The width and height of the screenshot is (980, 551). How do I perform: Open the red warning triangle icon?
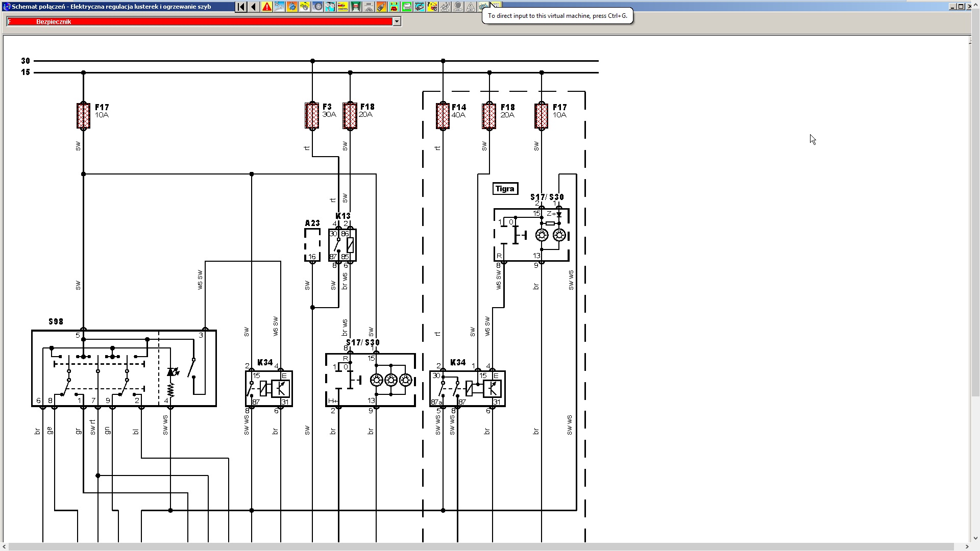coord(266,7)
